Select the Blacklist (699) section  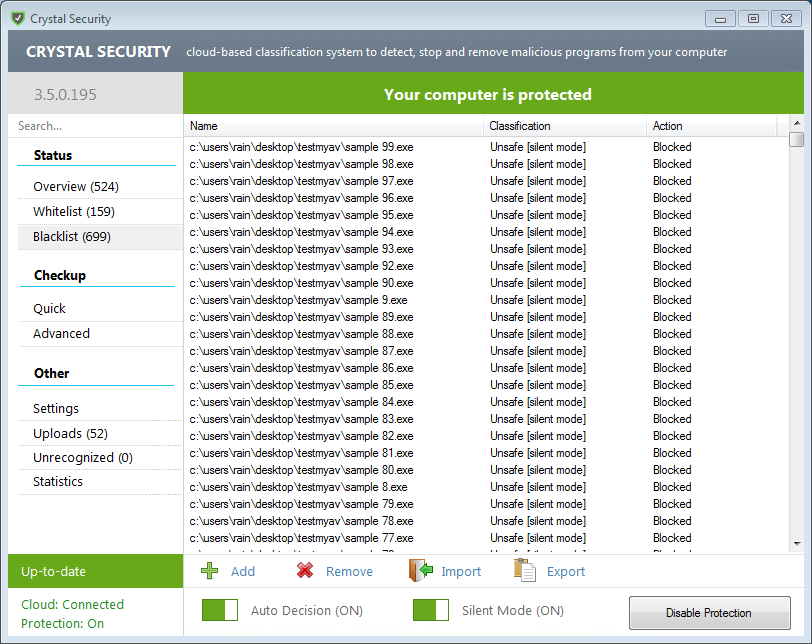click(x=100, y=237)
